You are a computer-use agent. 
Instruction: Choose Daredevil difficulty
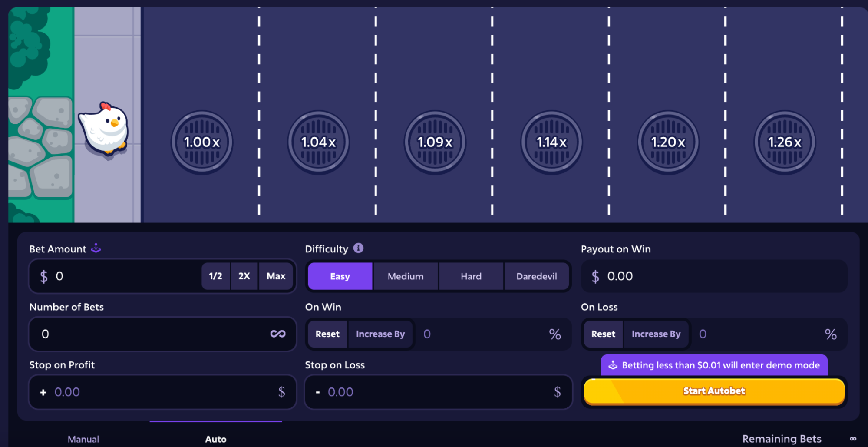coord(536,276)
